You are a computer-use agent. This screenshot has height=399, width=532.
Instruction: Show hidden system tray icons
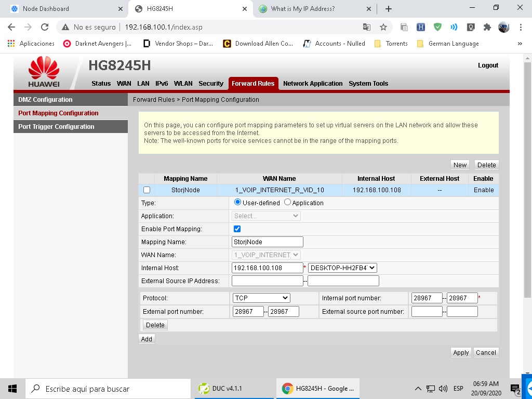click(x=418, y=389)
